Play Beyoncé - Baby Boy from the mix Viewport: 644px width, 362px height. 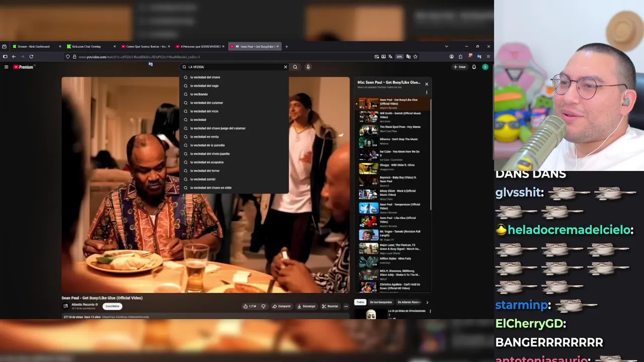tap(393, 181)
